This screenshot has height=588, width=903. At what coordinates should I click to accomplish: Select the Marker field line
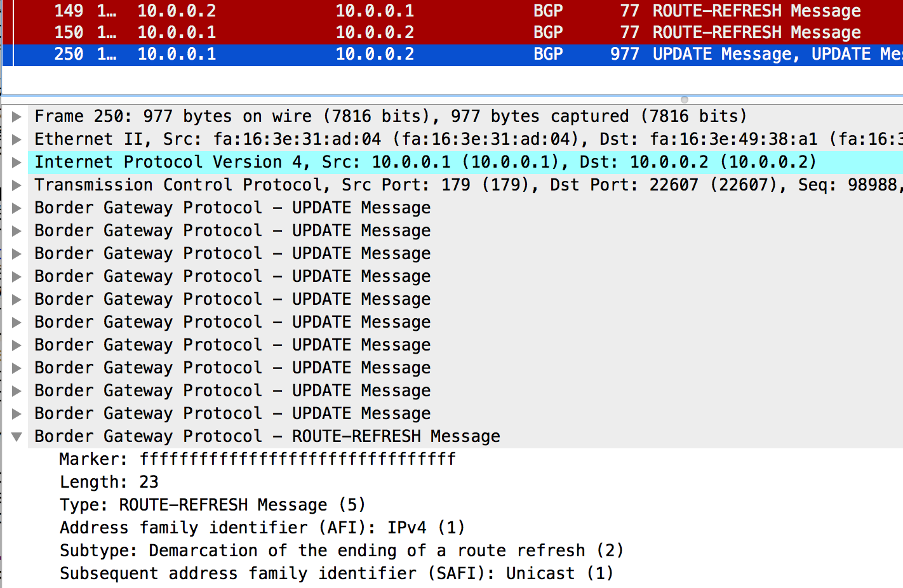257,459
